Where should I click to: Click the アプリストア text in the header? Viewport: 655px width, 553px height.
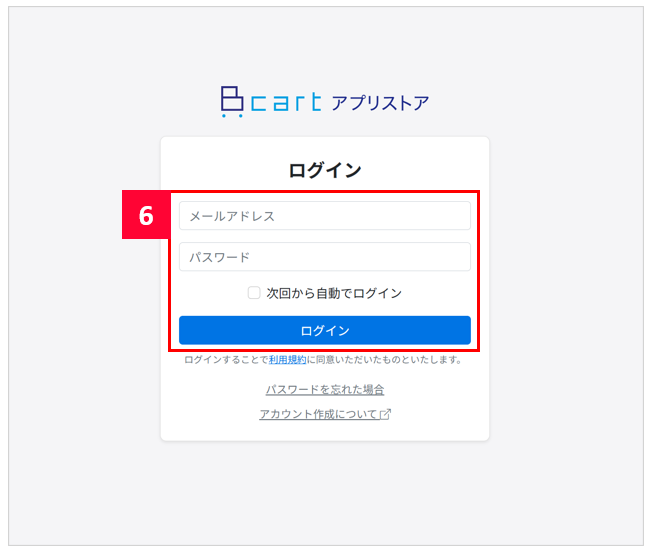[380, 102]
